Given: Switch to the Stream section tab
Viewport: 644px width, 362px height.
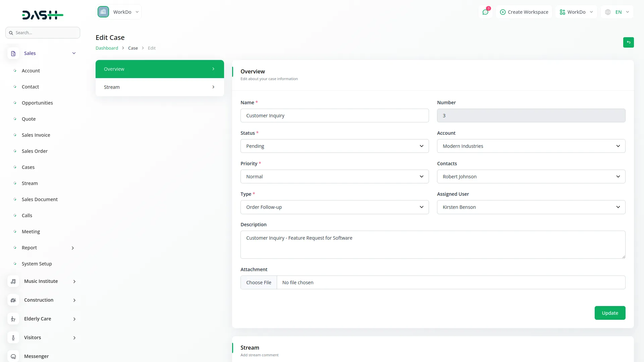Looking at the screenshot, I should (160, 87).
